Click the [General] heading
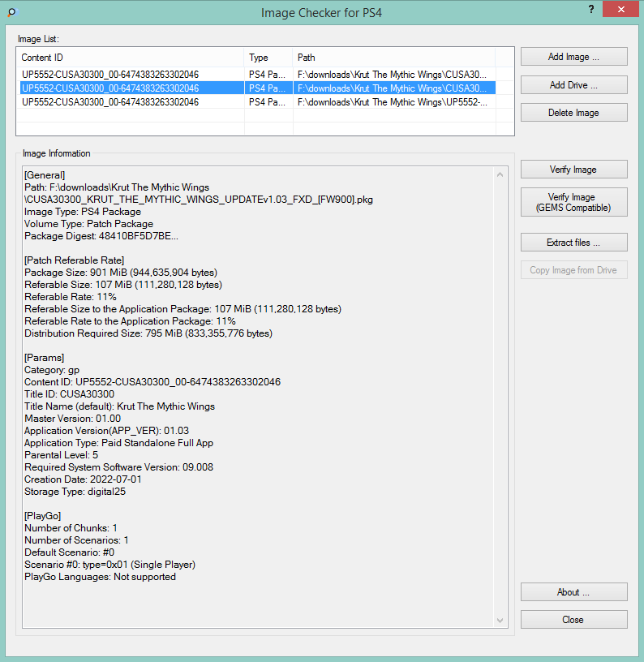 pos(45,174)
